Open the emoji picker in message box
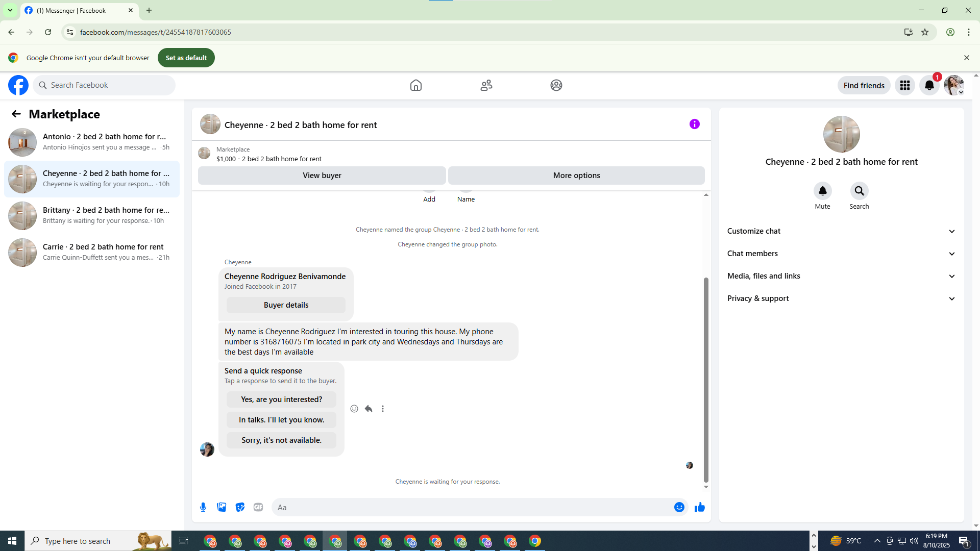 point(679,507)
